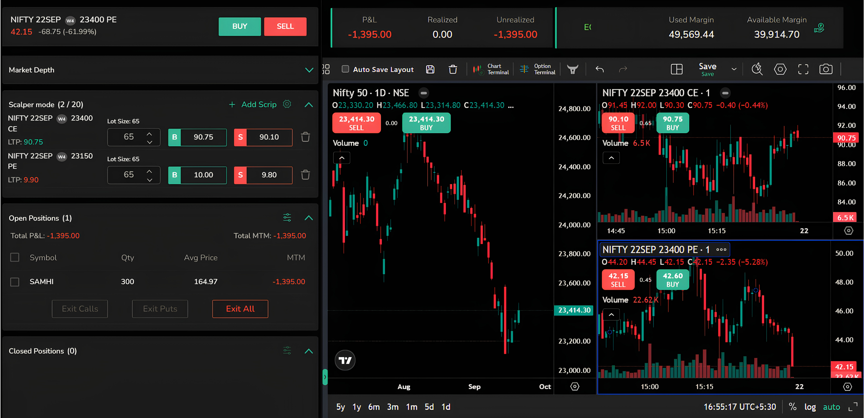868x418 pixels.
Task: Toggle auto scale on chart
Action: tap(831, 407)
